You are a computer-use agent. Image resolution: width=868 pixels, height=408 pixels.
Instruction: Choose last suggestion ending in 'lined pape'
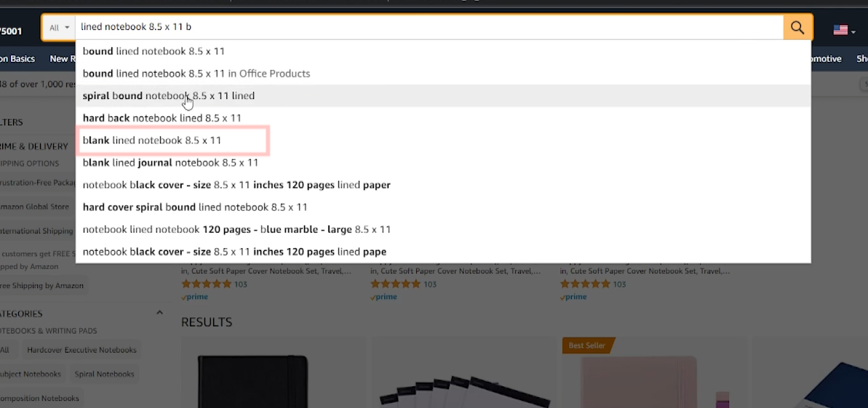443,252
